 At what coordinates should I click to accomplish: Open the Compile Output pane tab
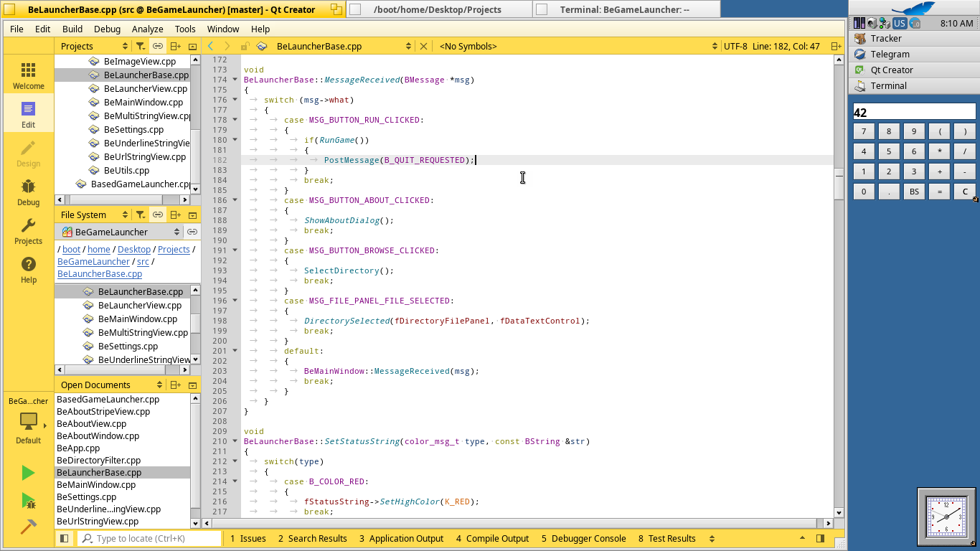(491, 538)
